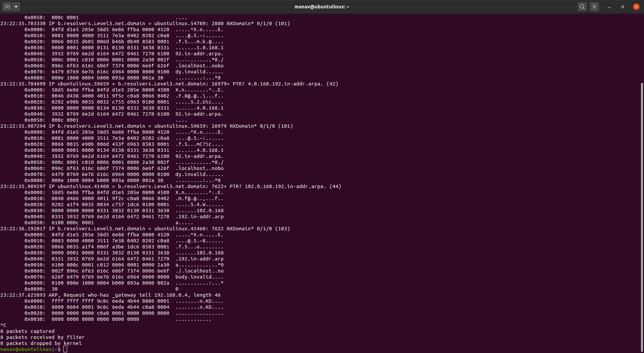
Task: Click 'X.n........^..E.' in the 23:22:35.784699 packet
Action: pyautogui.click(x=199, y=90)
